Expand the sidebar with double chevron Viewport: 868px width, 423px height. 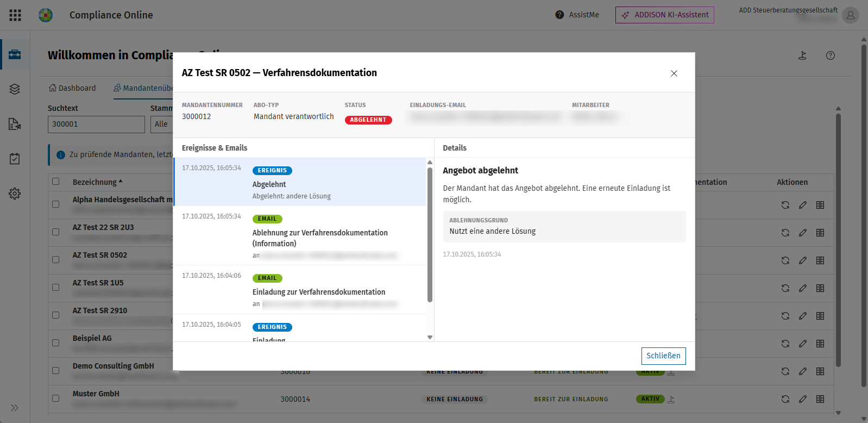coord(15,408)
